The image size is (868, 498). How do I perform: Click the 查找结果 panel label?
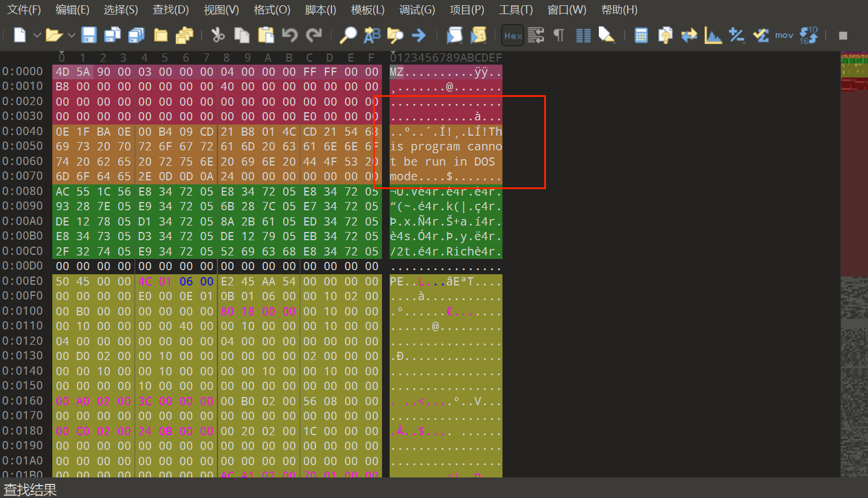coord(30,489)
